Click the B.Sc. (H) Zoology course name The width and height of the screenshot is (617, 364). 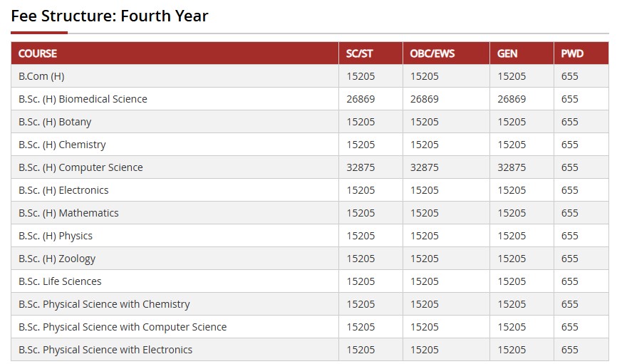[57, 259]
